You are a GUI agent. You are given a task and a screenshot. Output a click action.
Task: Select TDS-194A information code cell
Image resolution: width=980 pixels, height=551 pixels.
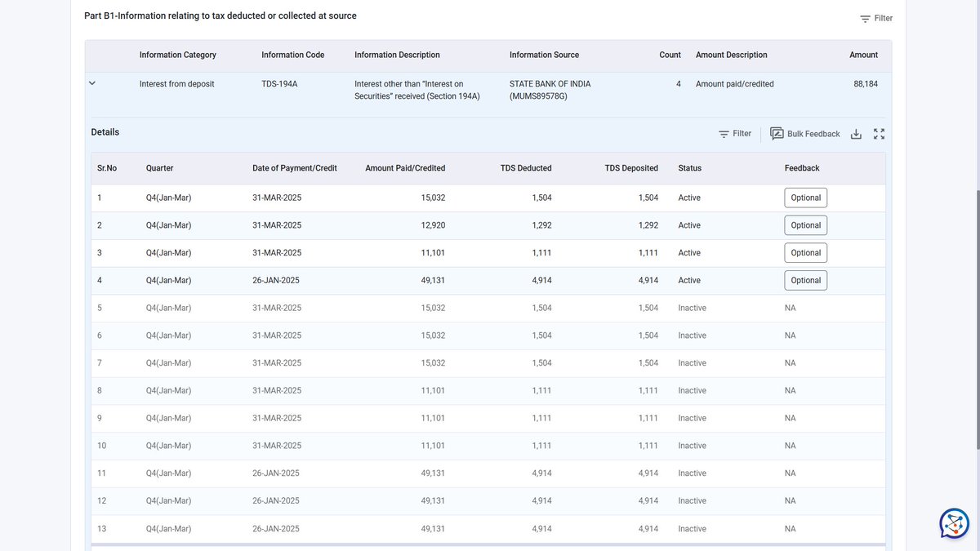click(279, 84)
